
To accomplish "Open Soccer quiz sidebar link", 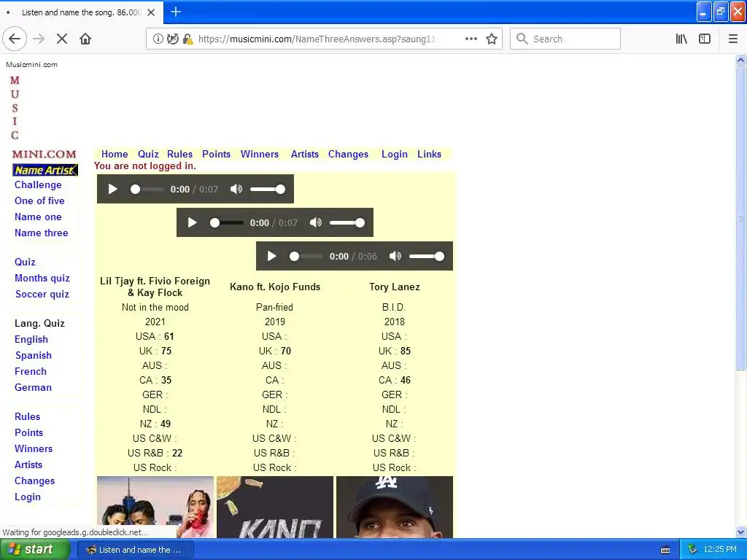I will [x=42, y=295].
